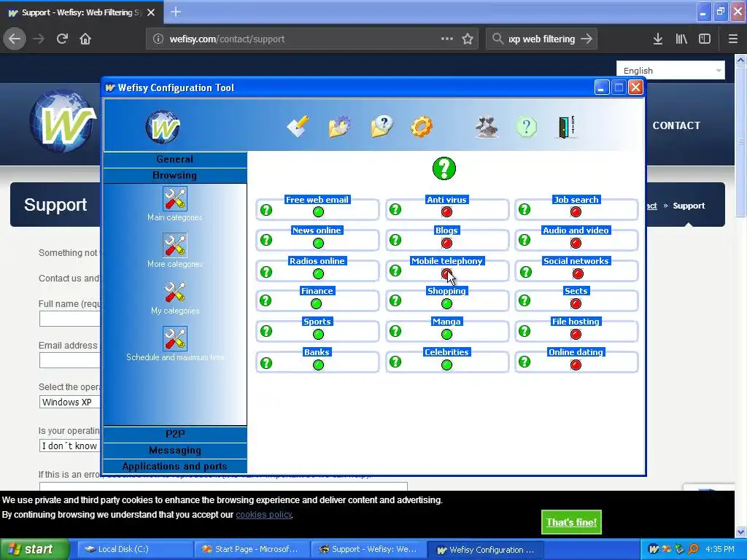
Task: Toggle Job search red status light
Action: tap(576, 212)
